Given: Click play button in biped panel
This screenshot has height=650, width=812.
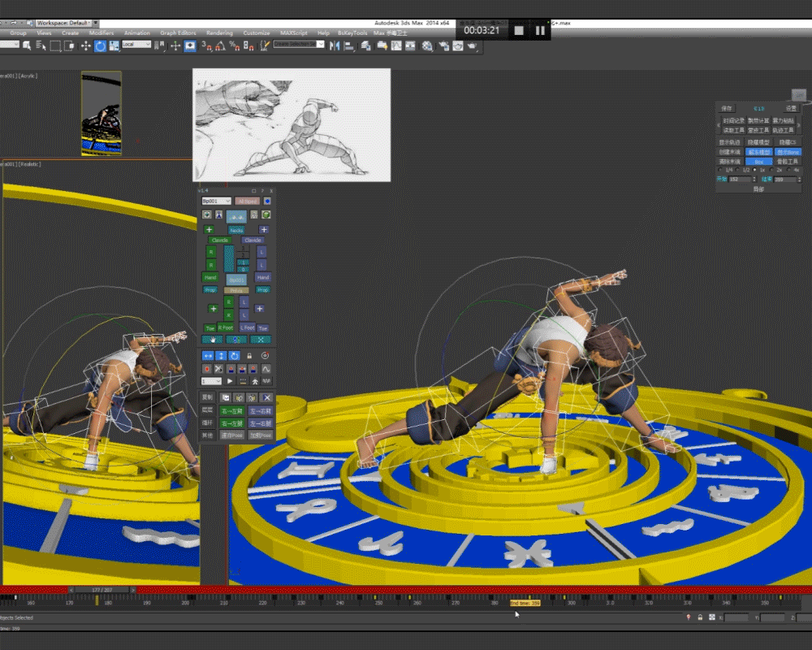Looking at the screenshot, I should coord(230,381).
